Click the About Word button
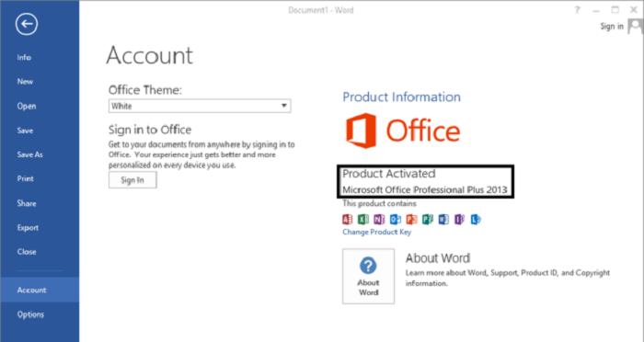Screen dimensions: 644x342 click(368, 276)
